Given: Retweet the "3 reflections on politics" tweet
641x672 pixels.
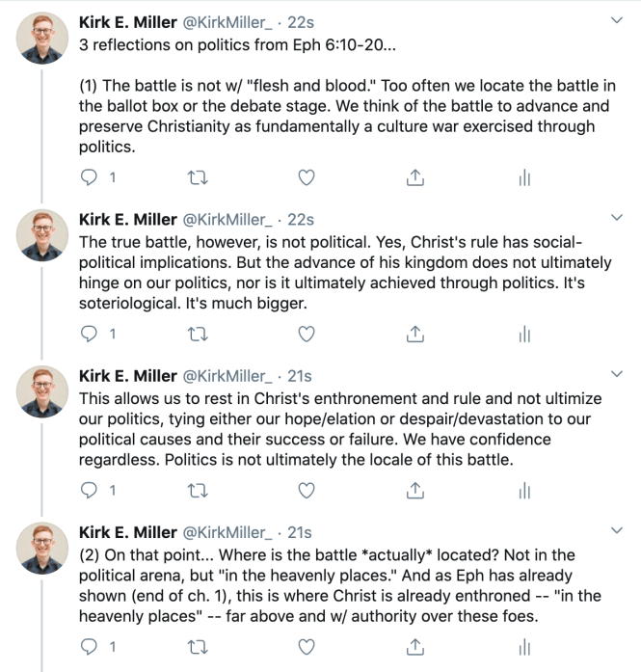Looking at the screenshot, I should (197, 177).
